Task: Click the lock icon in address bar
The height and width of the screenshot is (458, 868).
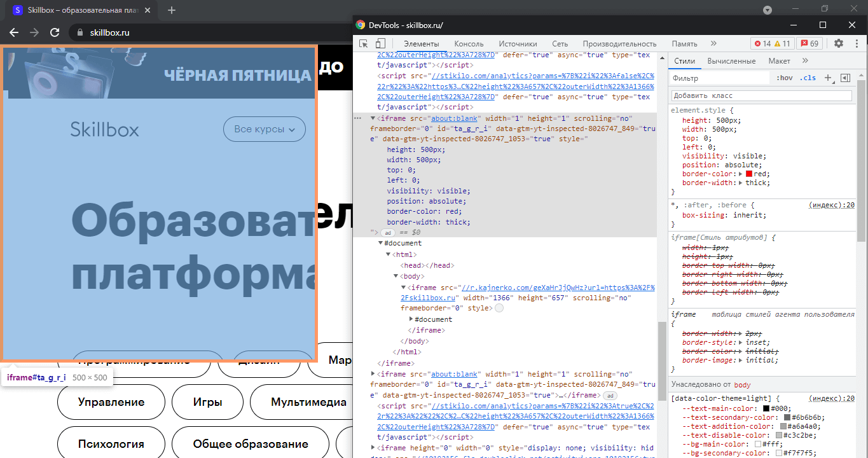Action: pyautogui.click(x=80, y=32)
